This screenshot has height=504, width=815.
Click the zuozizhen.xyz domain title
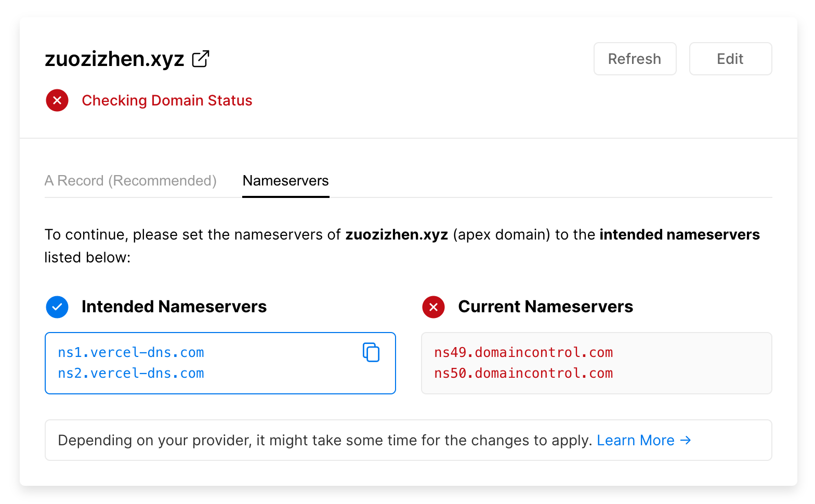(114, 59)
